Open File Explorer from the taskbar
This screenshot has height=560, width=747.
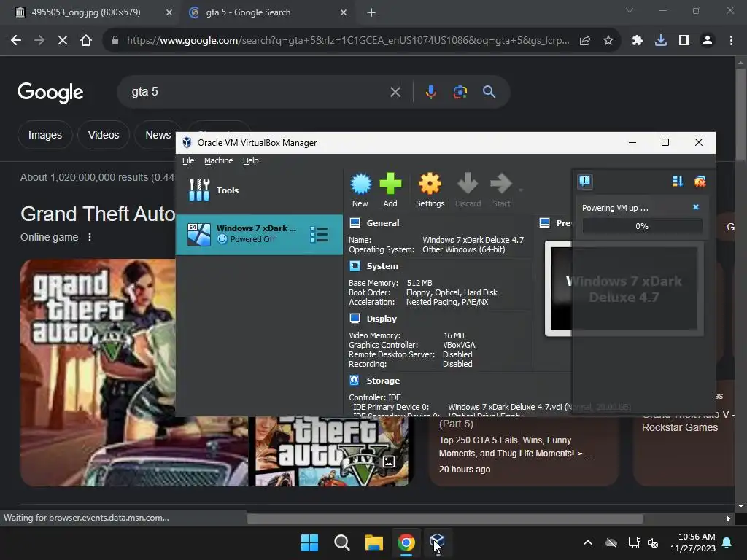click(374, 542)
